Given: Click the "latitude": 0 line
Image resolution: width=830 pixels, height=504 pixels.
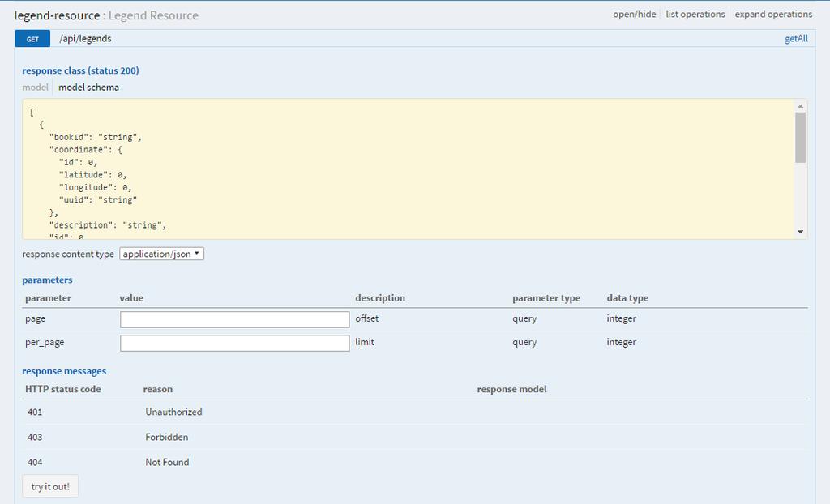Looking at the screenshot, I should [x=92, y=175].
